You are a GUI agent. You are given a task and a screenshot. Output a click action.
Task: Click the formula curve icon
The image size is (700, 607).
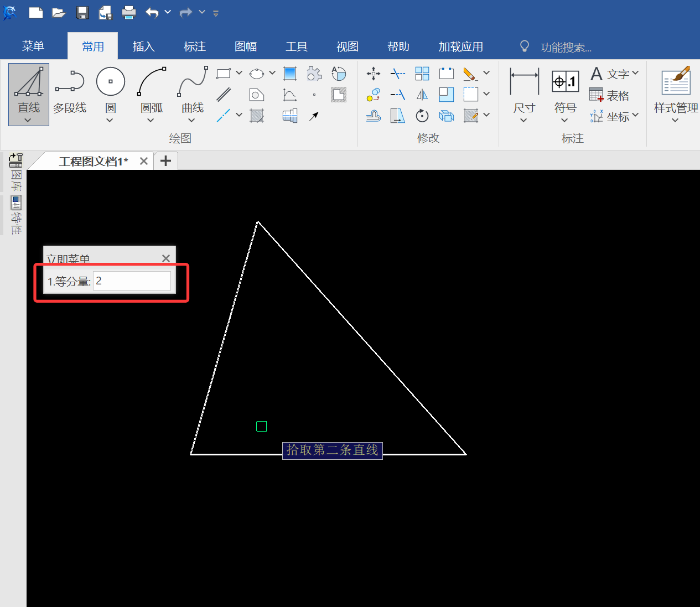[290, 95]
